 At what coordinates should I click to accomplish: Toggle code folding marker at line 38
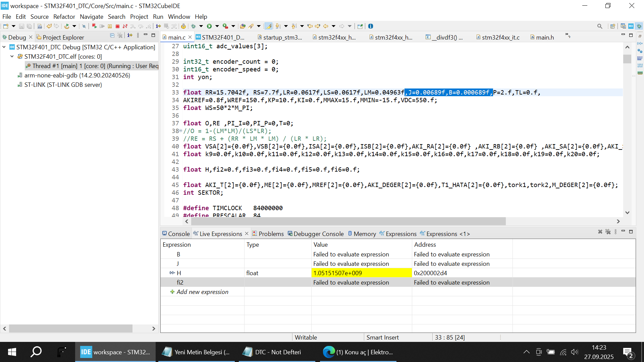181,131
